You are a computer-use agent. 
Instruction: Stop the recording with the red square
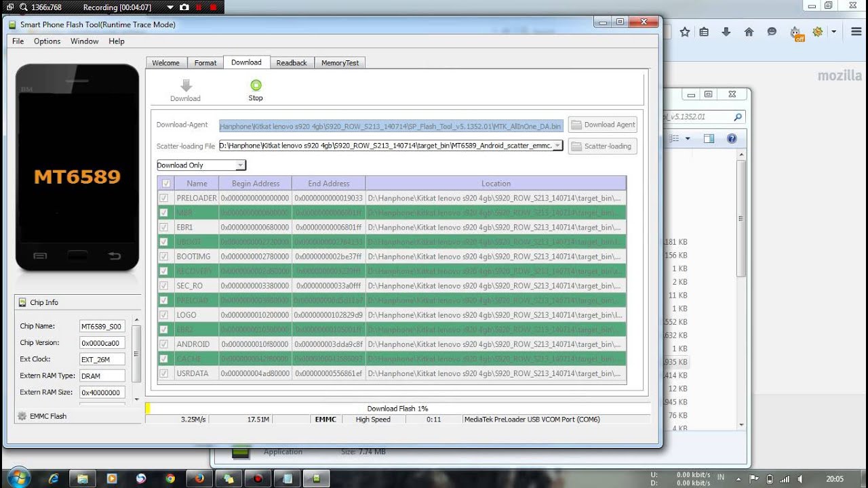point(214,7)
